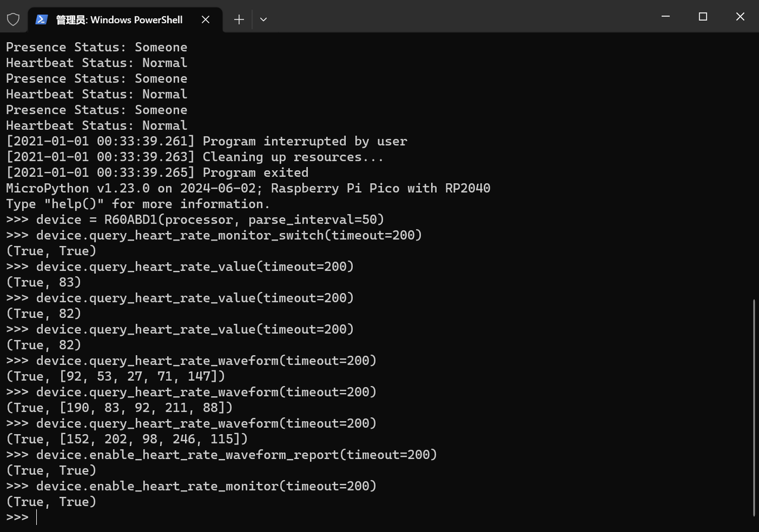The width and height of the screenshot is (759, 532).
Task: Minimize the terminal window
Action: (x=666, y=17)
